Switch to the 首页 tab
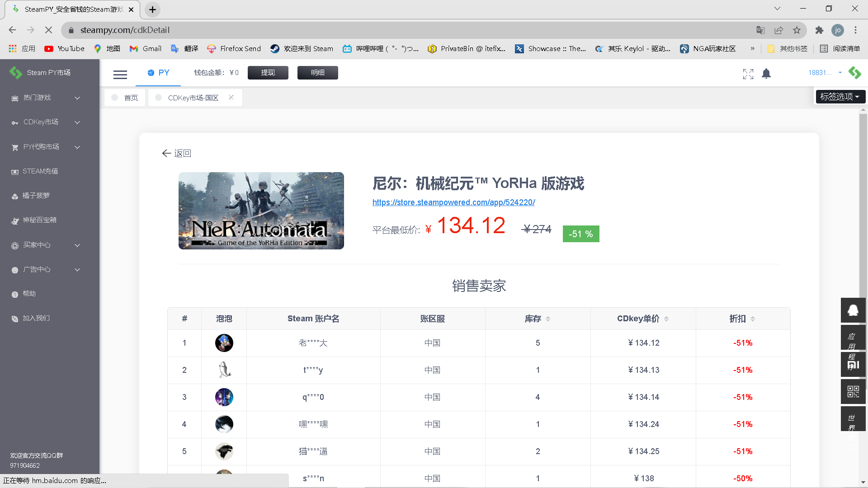 [131, 98]
